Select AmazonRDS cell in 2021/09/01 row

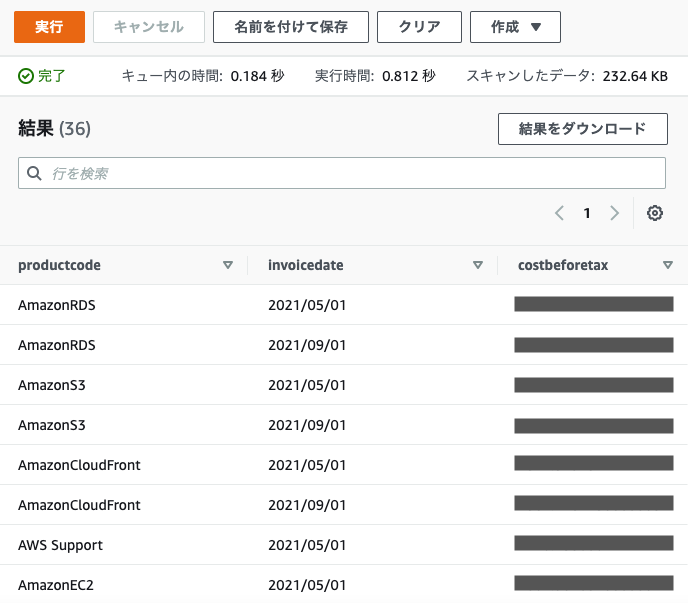[57, 345]
